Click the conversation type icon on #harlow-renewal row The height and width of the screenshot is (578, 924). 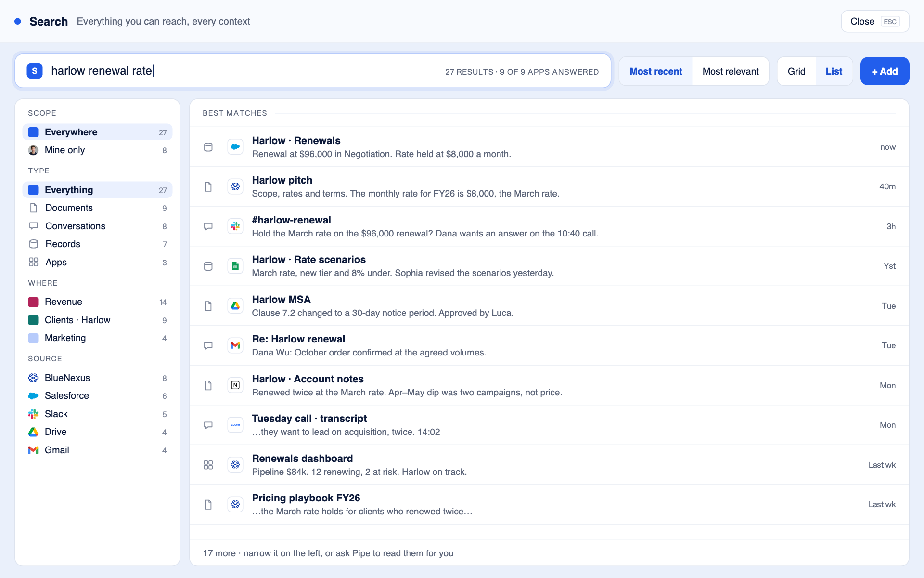point(208,226)
